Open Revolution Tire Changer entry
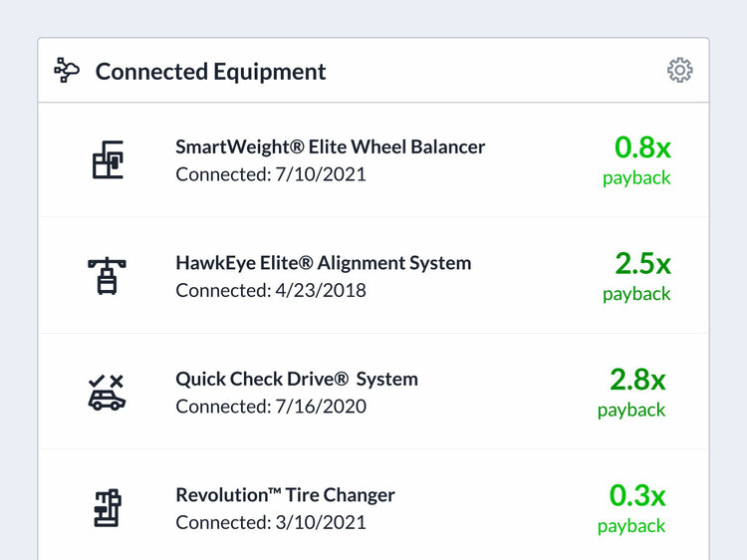 click(285, 495)
